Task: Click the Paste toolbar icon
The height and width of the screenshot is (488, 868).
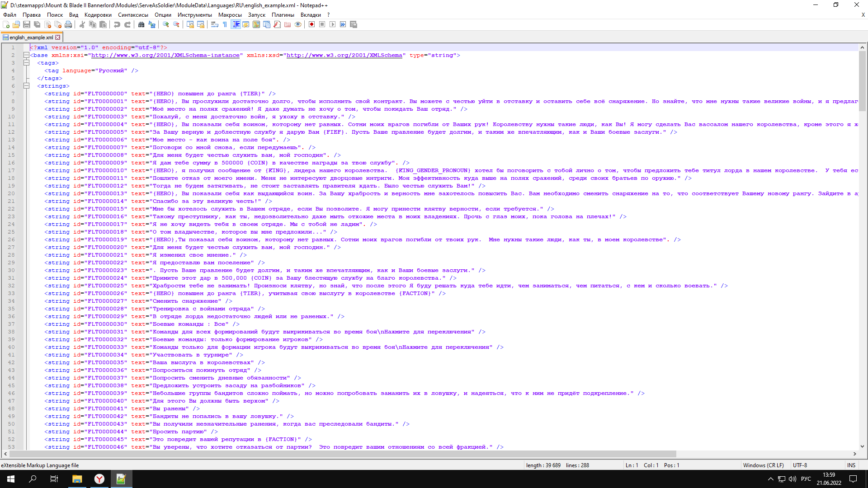Action: [103, 24]
